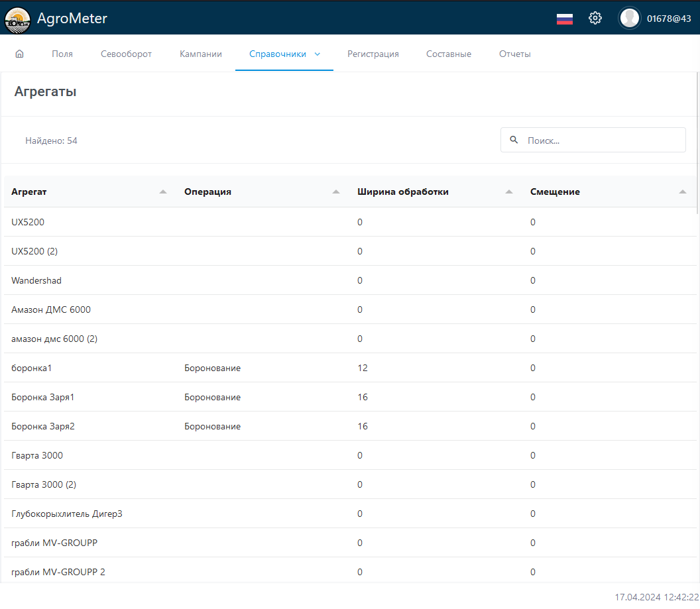Sort by Агрегат column arrow

point(163,192)
